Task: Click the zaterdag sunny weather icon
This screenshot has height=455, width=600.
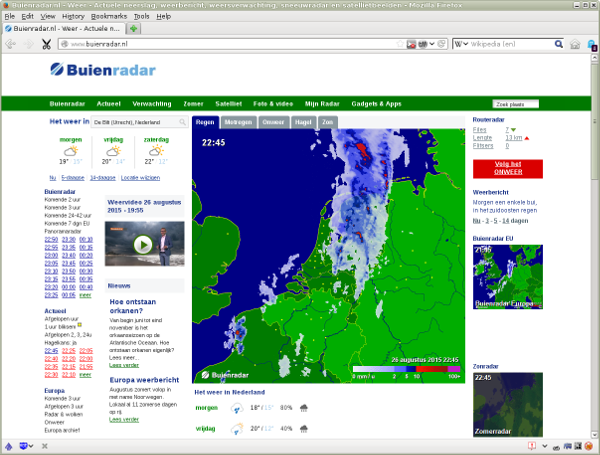Action: coord(156,150)
